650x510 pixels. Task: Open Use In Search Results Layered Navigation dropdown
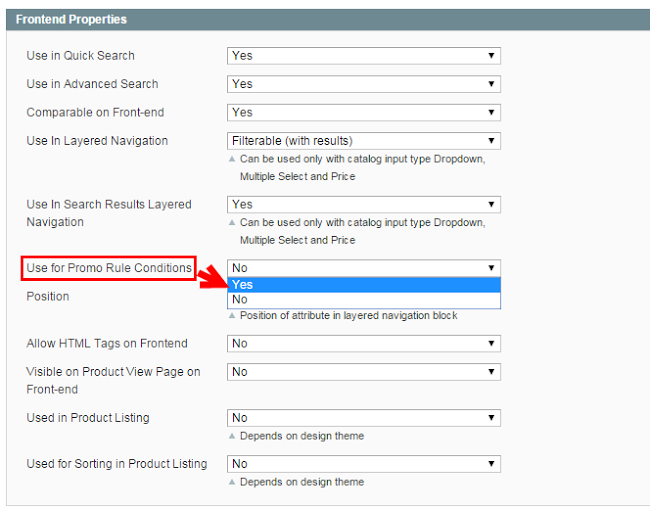click(x=364, y=204)
